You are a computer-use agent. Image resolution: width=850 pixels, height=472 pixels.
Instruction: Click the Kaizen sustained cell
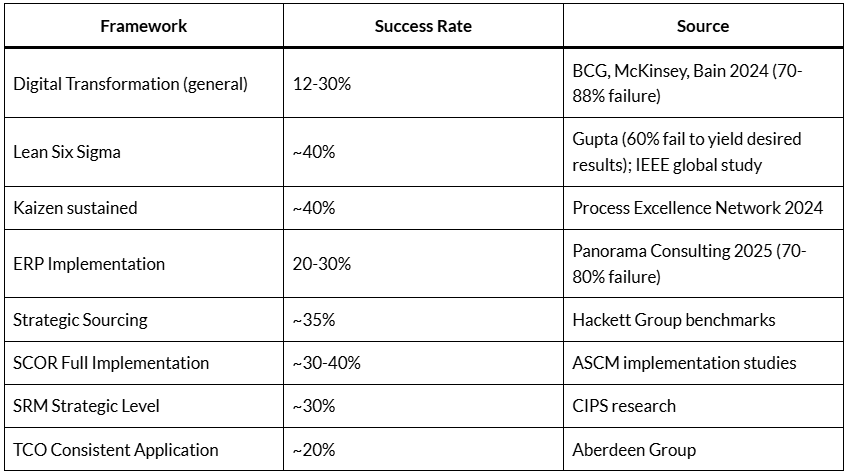click(75, 208)
